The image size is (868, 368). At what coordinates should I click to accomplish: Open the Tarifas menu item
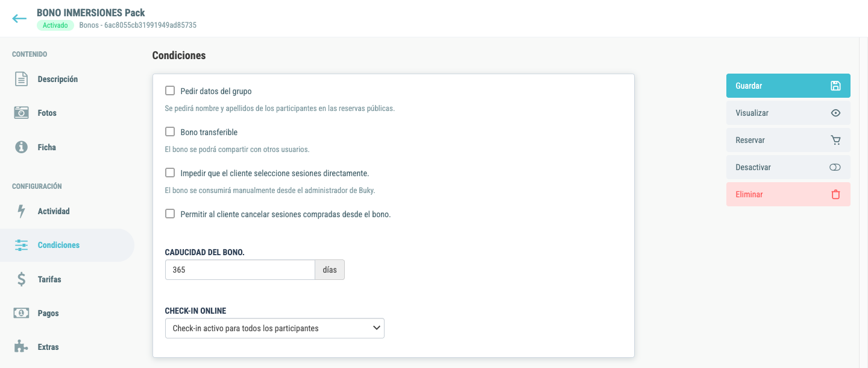(x=49, y=279)
